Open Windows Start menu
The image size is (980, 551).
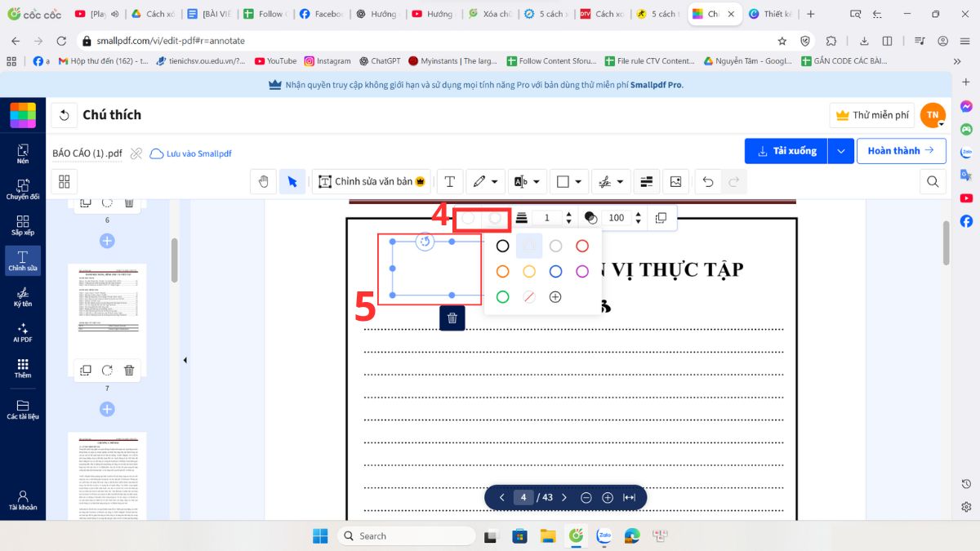[x=319, y=535]
